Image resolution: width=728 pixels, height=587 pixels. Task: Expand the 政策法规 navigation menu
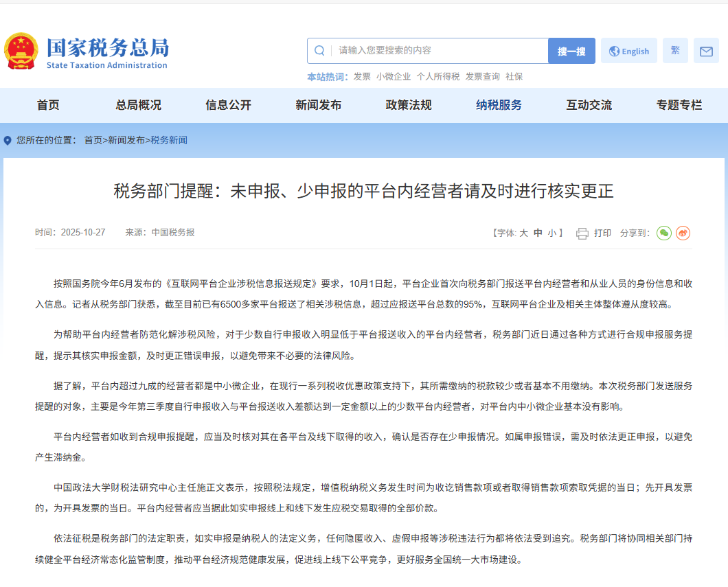click(409, 105)
